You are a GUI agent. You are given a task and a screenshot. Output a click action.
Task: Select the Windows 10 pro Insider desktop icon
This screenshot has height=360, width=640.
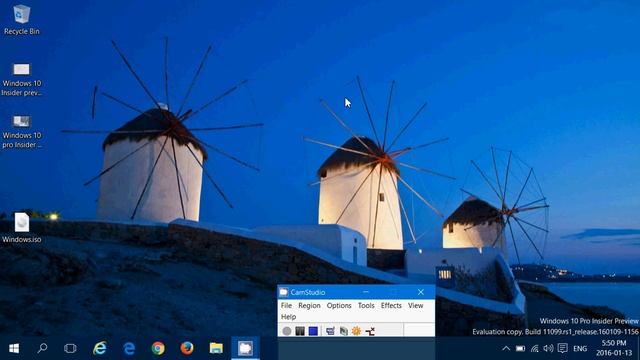click(x=22, y=131)
